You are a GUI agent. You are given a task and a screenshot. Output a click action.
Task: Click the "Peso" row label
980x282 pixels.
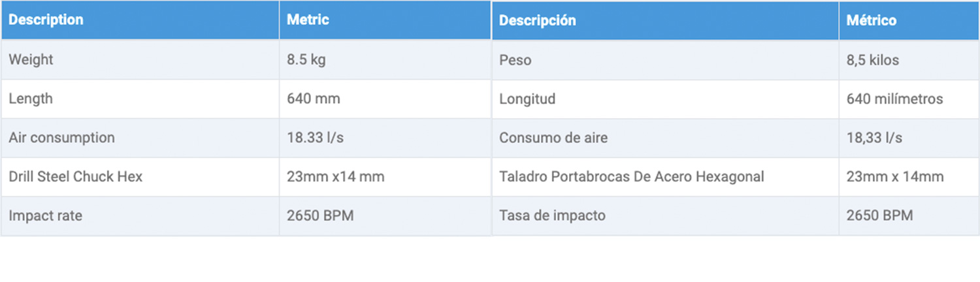[x=515, y=61]
